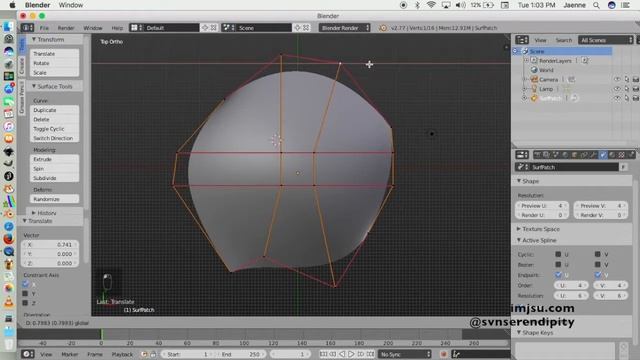Open the Material properties tab icon

612,155
